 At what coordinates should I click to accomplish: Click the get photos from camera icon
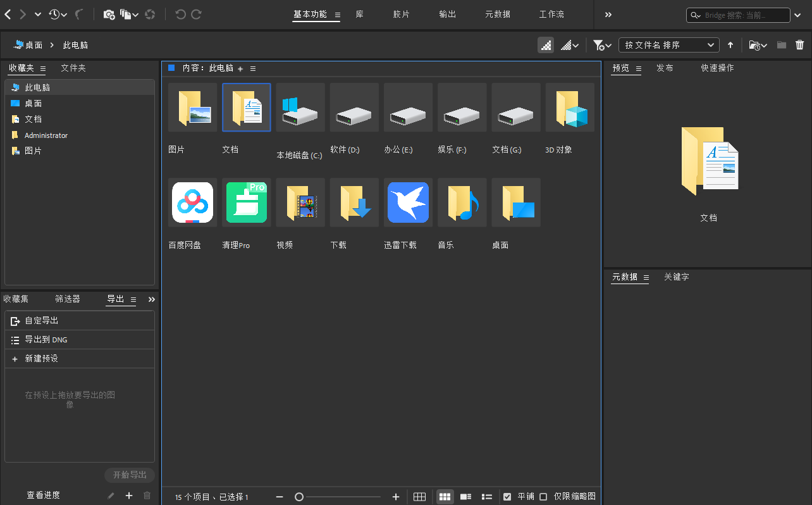coord(109,14)
